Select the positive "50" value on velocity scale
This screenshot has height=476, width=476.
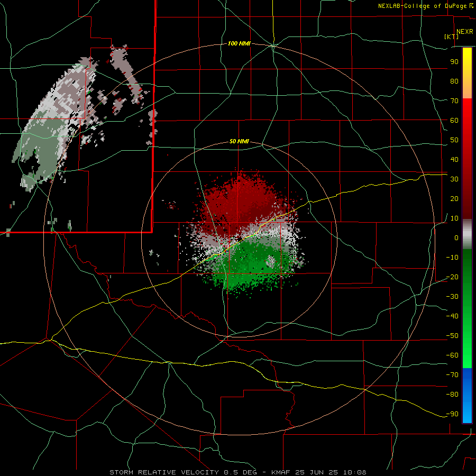[x=454, y=140]
